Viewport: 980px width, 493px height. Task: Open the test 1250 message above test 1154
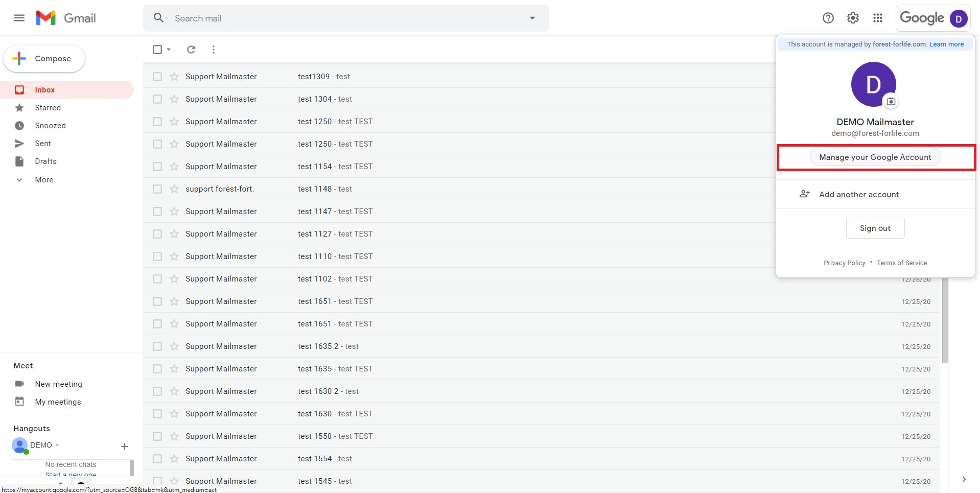click(541, 144)
